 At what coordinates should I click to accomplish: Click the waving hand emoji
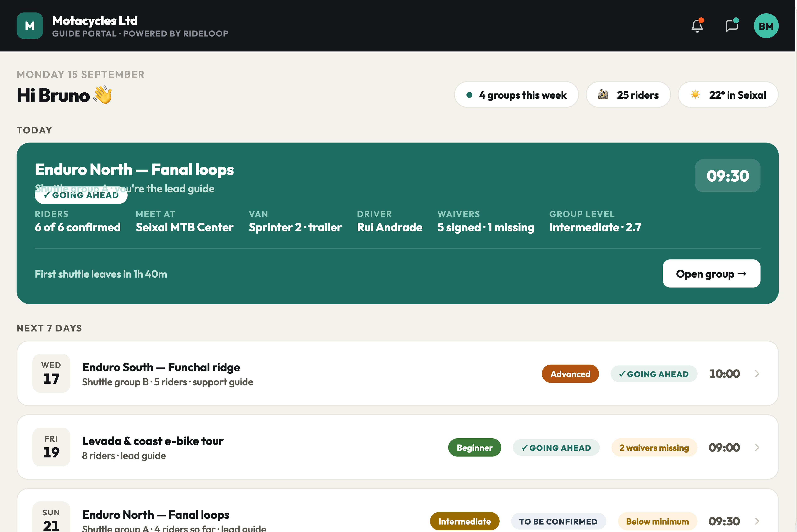[103, 95]
